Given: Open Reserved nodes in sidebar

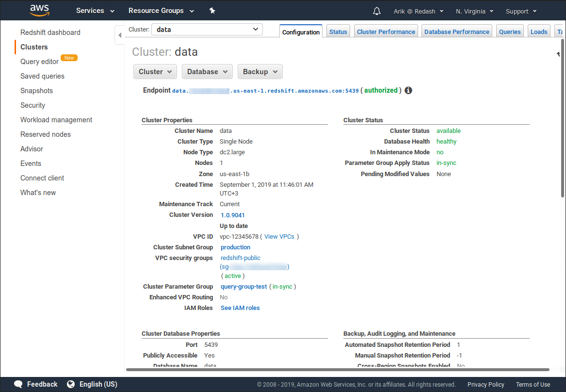Looking at the screenshot, I should tap(46, 134).
